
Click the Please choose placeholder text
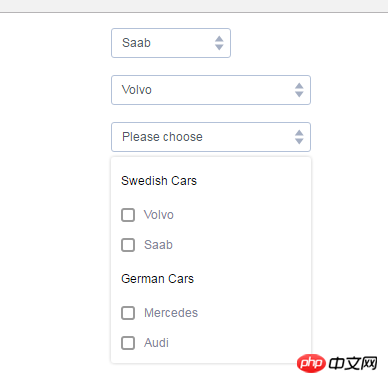coord(162,137)
